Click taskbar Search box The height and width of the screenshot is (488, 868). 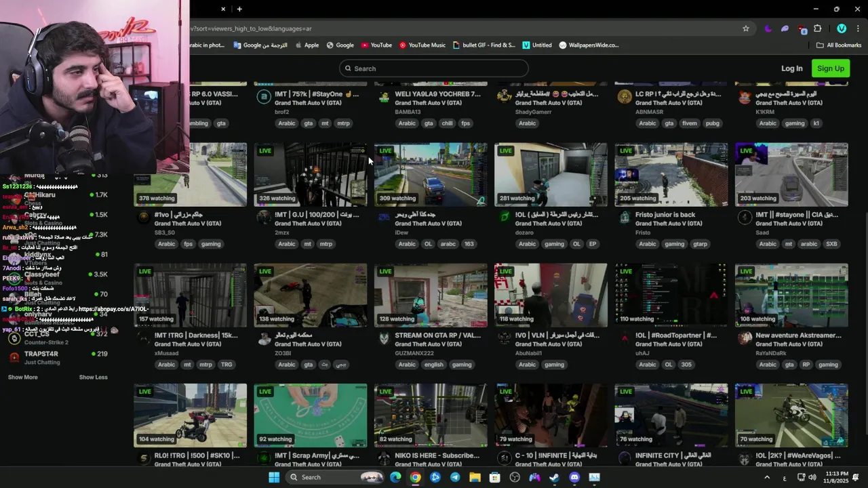[x=335, y=477]
